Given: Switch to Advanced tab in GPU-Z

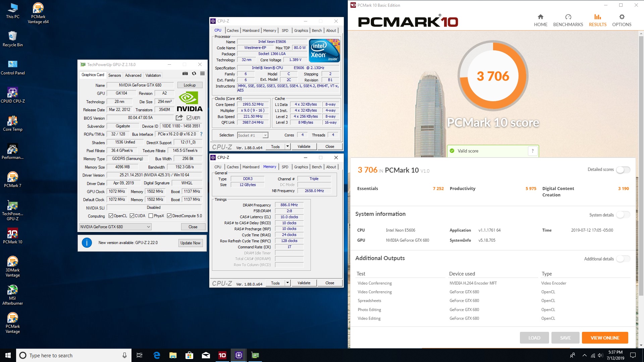Looking at the screenshot, I should [133, 75].
